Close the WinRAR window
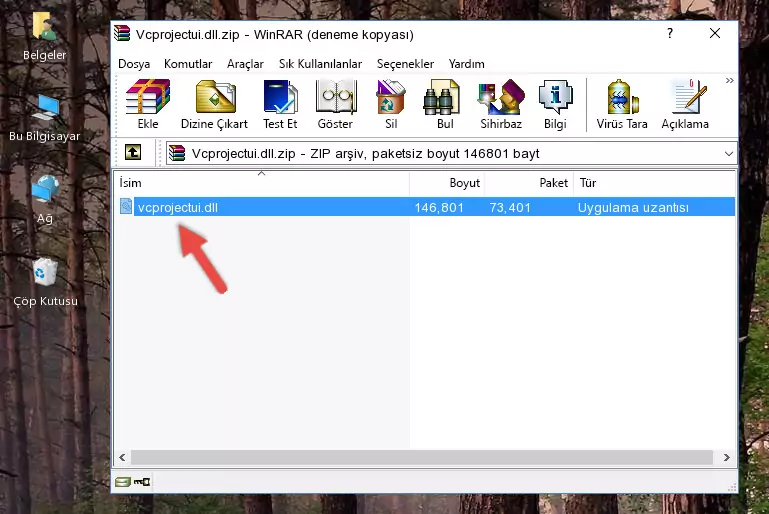Viewport: 769px width, 514px height. pos(715,33)
